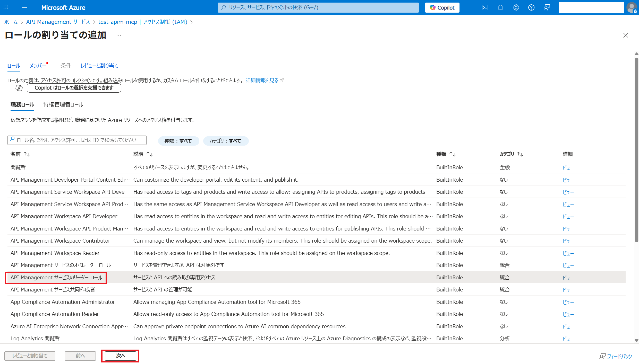Open the hamburger portal menu
This screenshot has width=639, height=364.
coord(24,7)
